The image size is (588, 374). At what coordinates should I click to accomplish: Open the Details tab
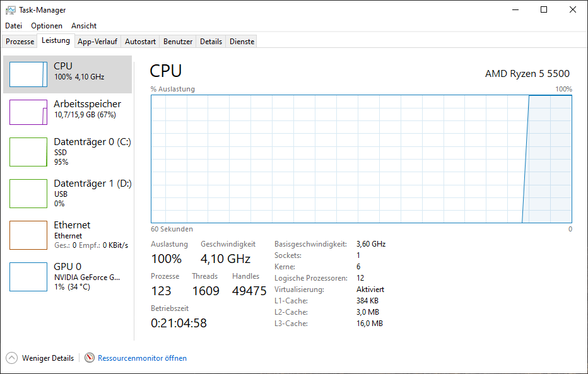(210, 40)
